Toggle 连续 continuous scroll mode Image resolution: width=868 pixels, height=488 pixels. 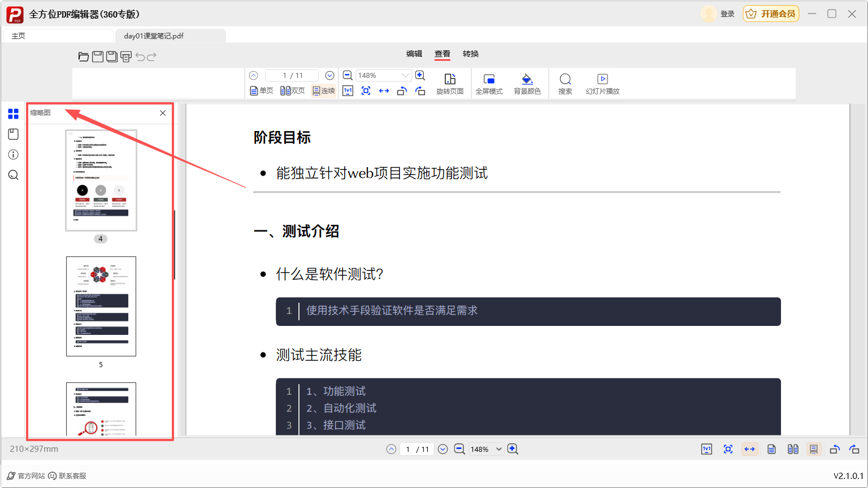[324, 91]
